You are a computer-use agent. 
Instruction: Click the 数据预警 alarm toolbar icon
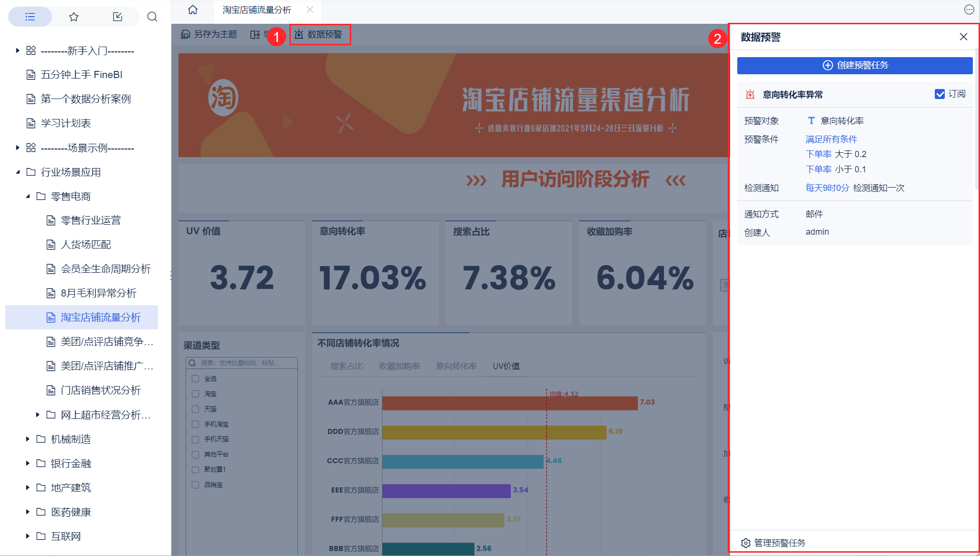tap(299, 34)
